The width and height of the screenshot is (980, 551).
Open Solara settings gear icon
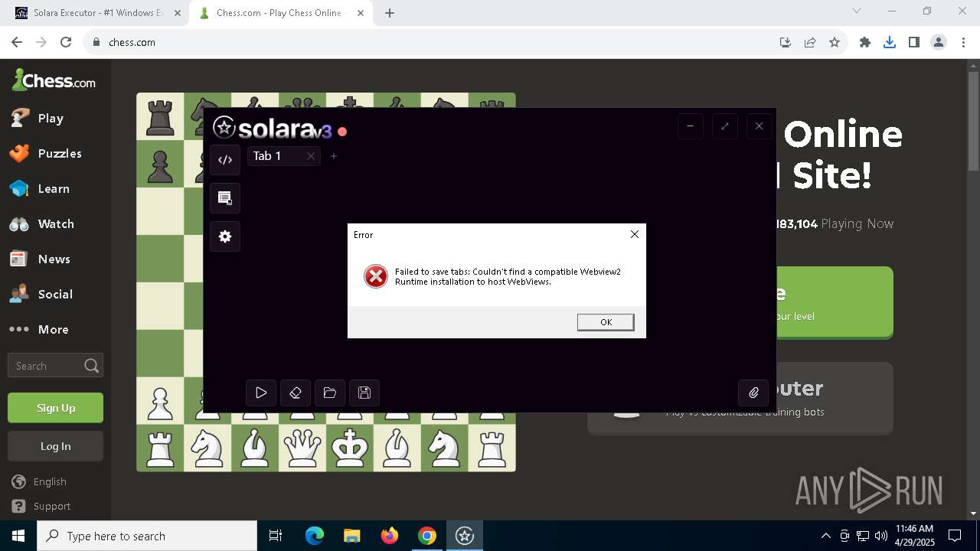coord(225,236)
